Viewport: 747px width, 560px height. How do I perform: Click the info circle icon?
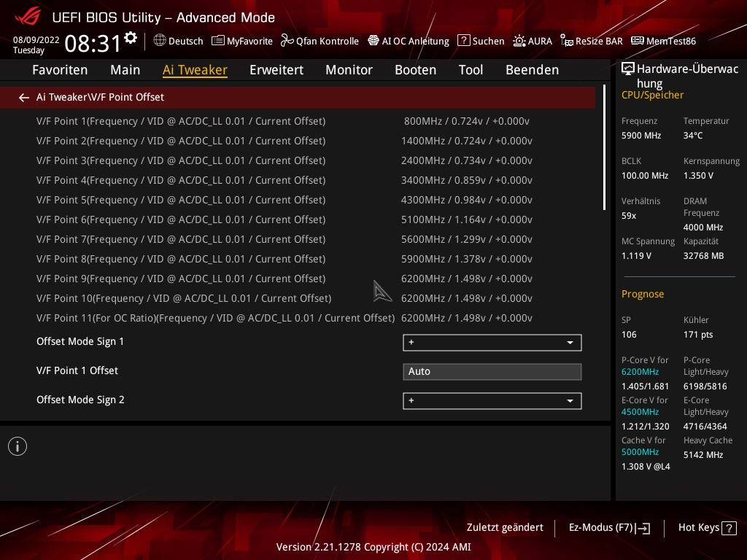point(18,446)
